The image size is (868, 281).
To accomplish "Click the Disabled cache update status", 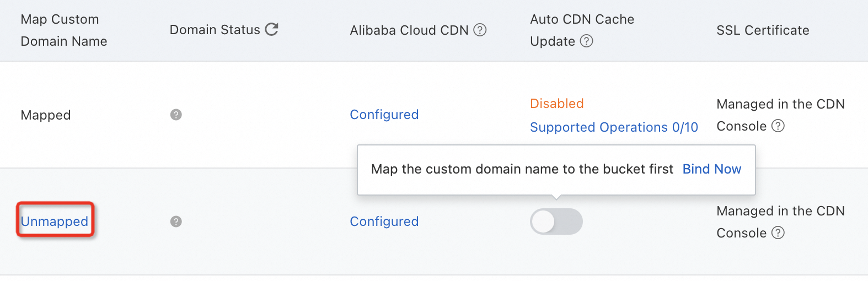I will (x=556, y=104).
